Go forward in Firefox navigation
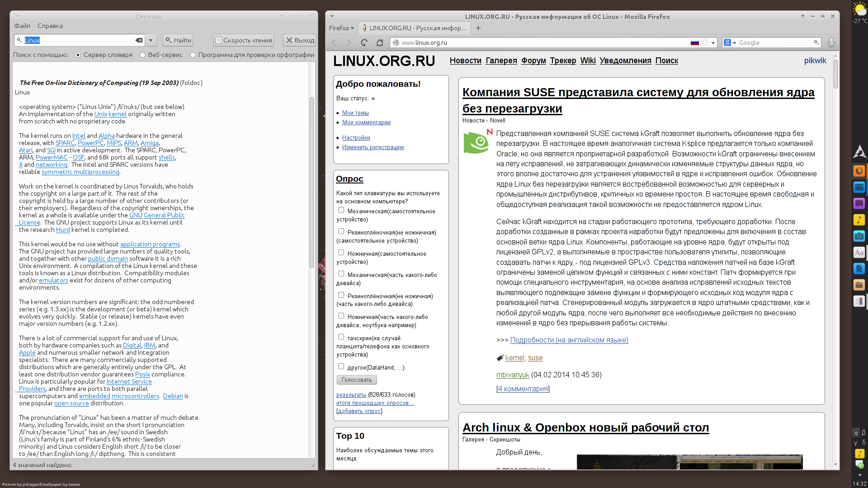Image resolution: width=868 pixels, height=488 pixels. coord(349,42)
